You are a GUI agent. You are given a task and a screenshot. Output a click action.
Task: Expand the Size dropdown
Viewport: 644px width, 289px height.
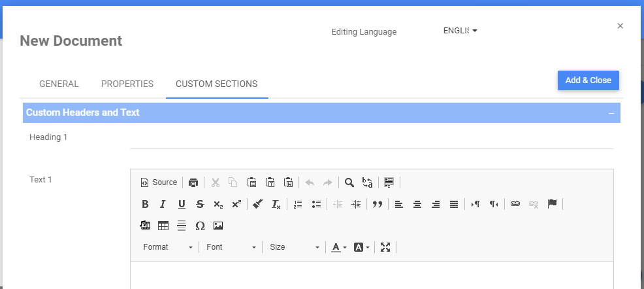pos(295,247)
